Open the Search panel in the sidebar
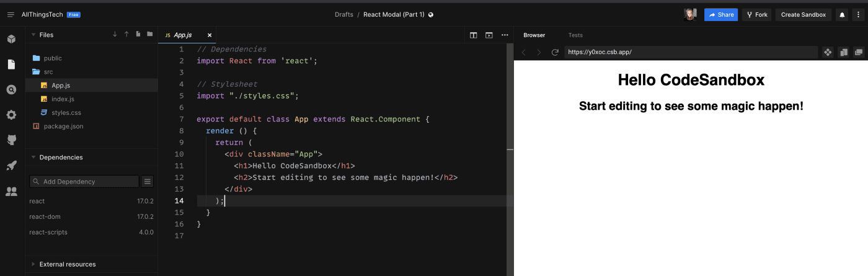This screenshot has height=276, width=868. (x=11, y=90)
